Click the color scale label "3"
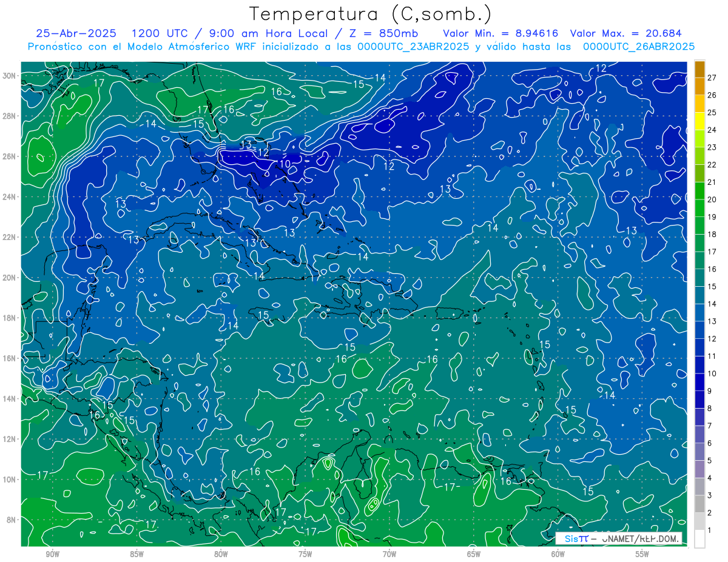 [710, 496]
